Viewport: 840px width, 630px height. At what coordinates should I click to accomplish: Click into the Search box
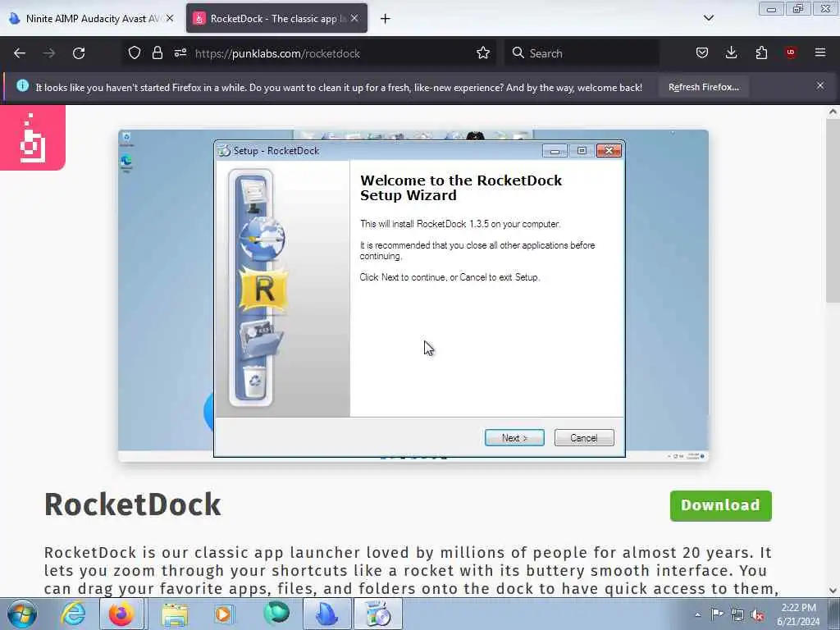click(x=582, y=53)
